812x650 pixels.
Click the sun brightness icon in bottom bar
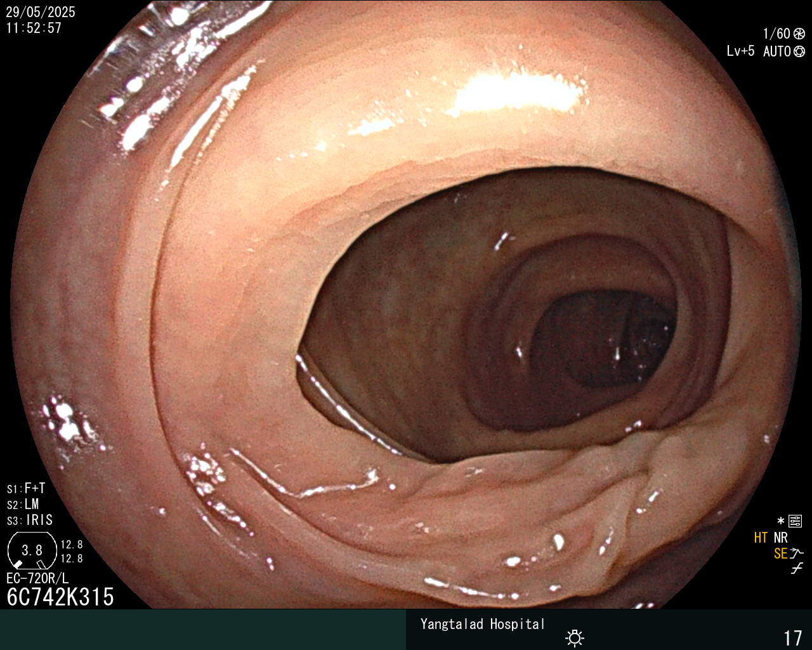pos(575,637)
